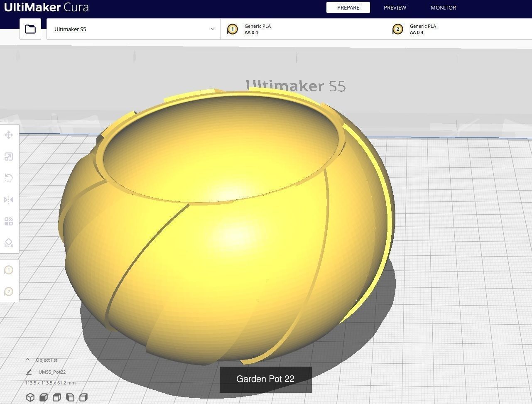The width and height of the screenshot is (532, 404).
Task: Assign model to extruder 1 in sidebar
Action: (9, 270)
